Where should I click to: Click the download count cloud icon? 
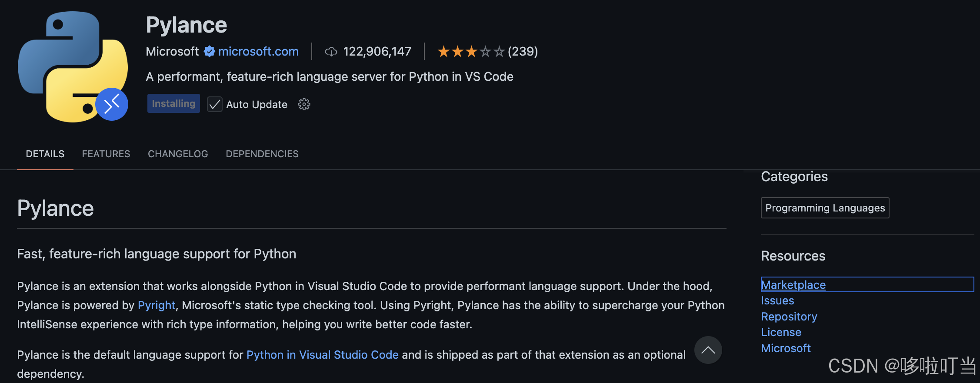331,52
